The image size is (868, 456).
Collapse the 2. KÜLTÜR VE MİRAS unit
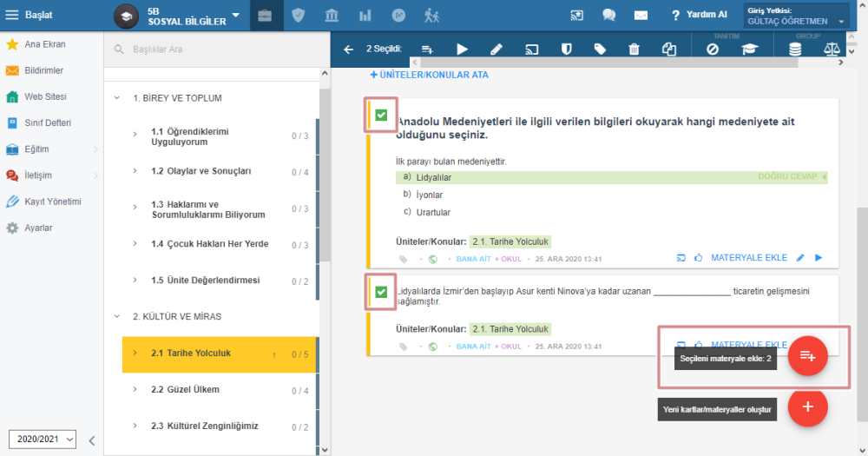(x=117, y=316)
